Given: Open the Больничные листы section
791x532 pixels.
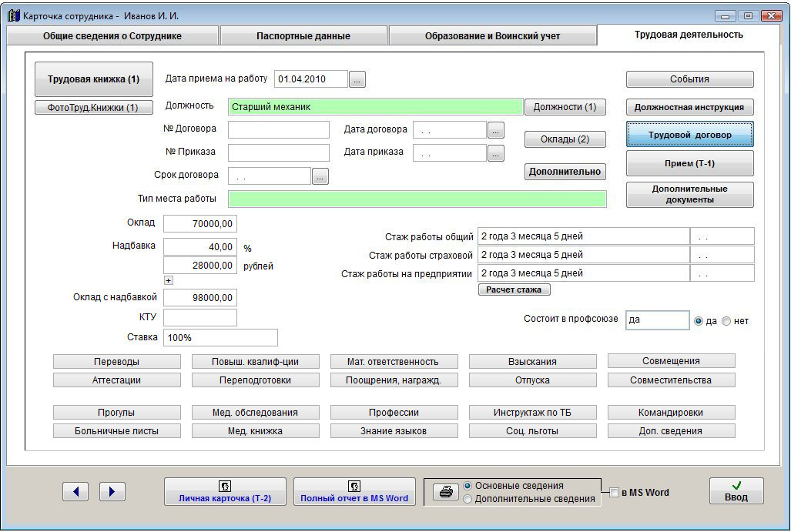Looking at the screenshot, I should 117,431.
